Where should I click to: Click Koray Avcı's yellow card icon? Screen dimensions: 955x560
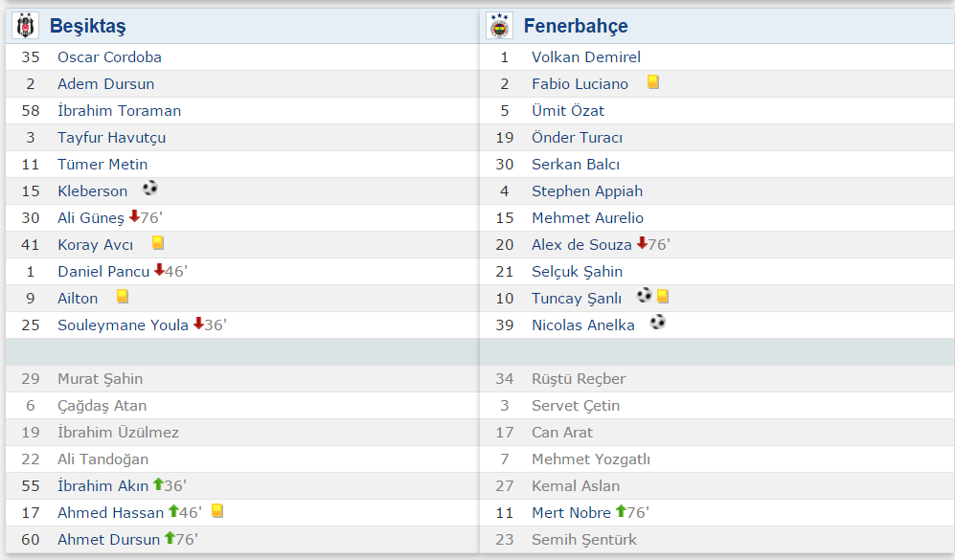(158, 243)
